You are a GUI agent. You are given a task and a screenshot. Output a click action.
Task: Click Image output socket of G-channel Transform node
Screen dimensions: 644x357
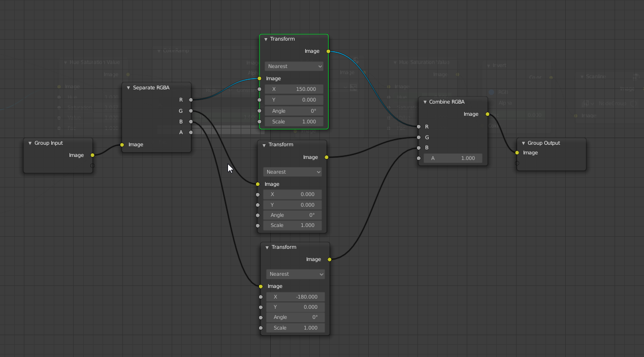(327, 157)
